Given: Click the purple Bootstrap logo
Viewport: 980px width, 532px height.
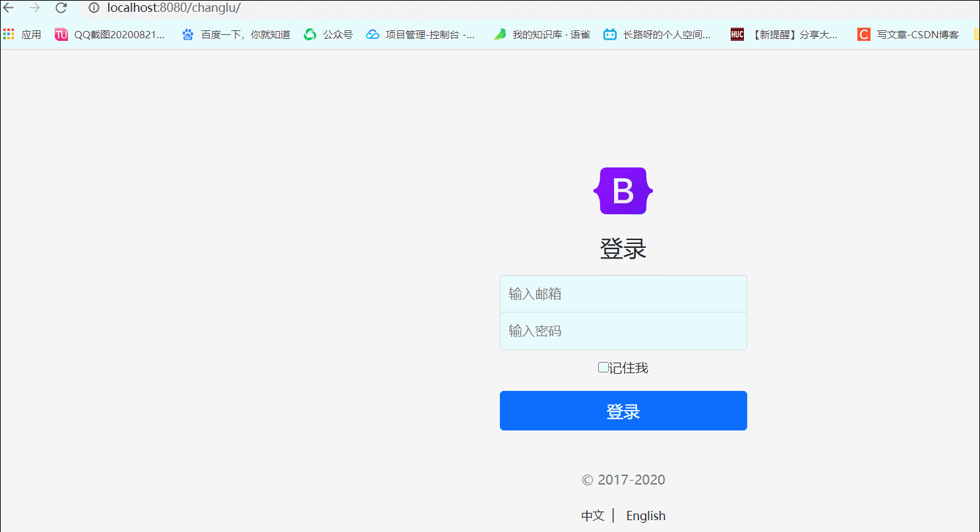Looking at the screenshot, I should (623, 191).
